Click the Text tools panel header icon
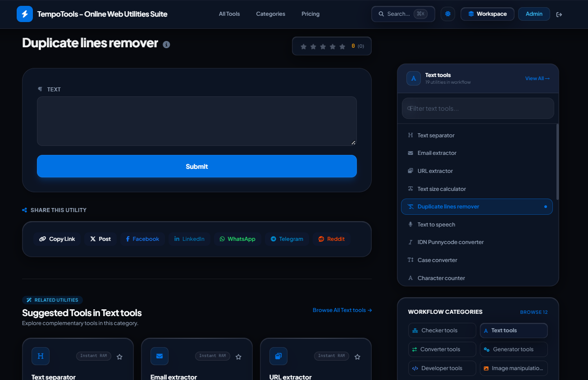588x380 pixels. click(414, 78)
